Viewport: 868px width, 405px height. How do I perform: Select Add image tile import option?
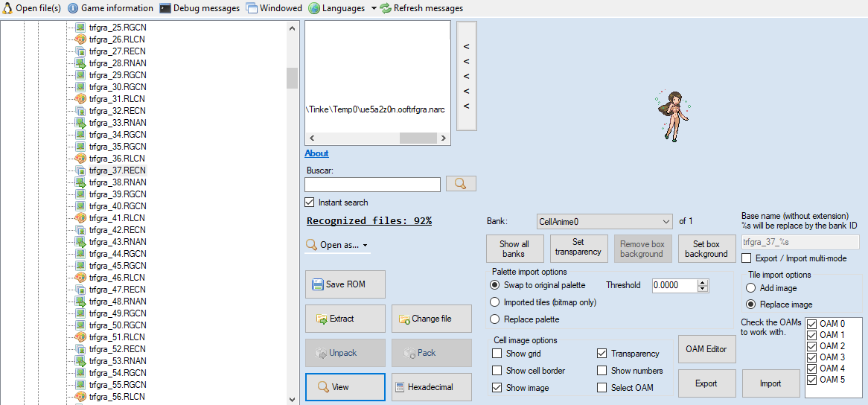tap(750, 287)
